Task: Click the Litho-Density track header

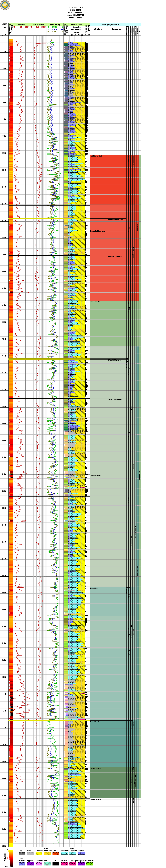Action: [x=55, y=25]
